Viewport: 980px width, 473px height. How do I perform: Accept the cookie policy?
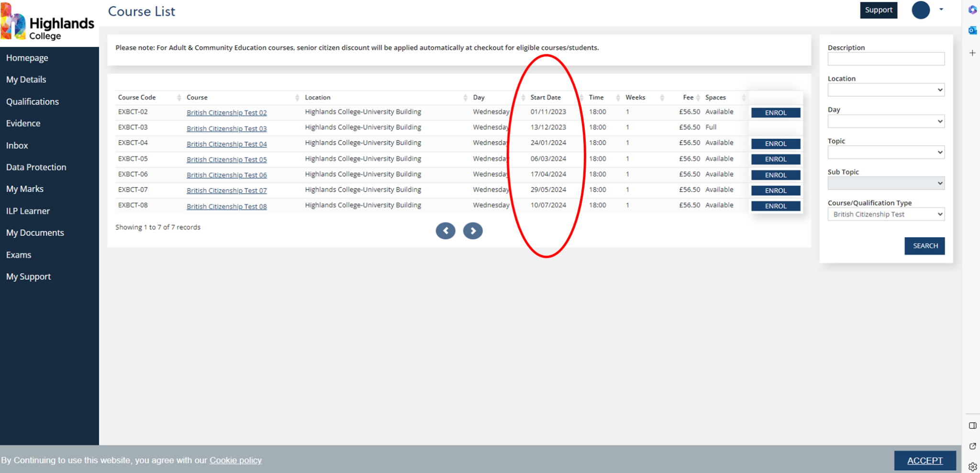[x=925, y=461]
